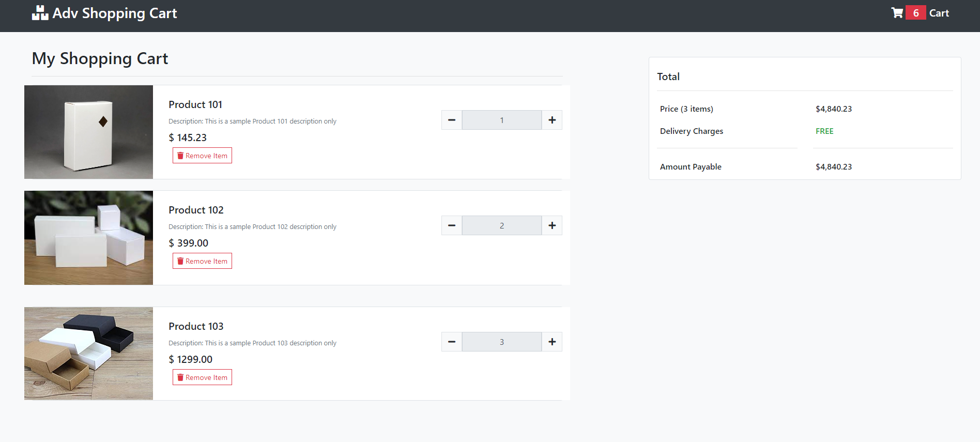Click the Product 102 title
Image resolution: width=980 pixels, height=442 pixels.
(x=196, y=210)
